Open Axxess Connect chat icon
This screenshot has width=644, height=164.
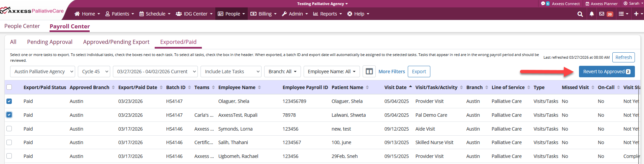pyautogui.click(x=543, y=4)
